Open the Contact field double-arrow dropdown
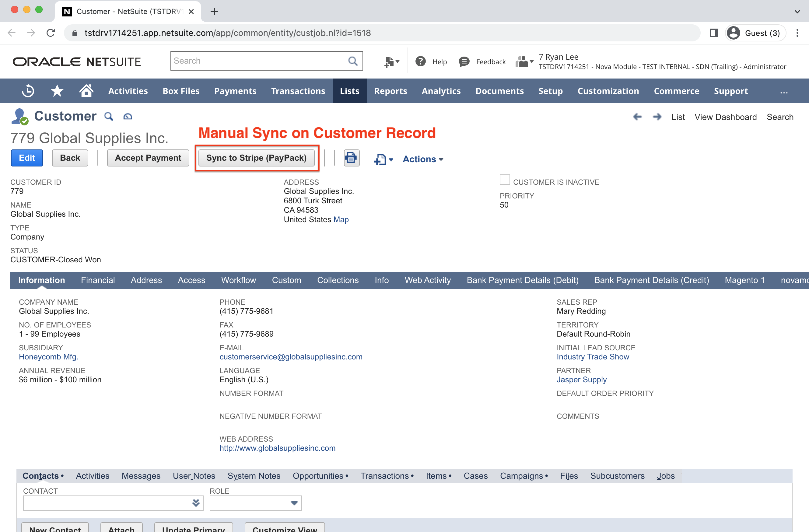The height and width of the screenshot is (532, 809). (x=196, y=503)
